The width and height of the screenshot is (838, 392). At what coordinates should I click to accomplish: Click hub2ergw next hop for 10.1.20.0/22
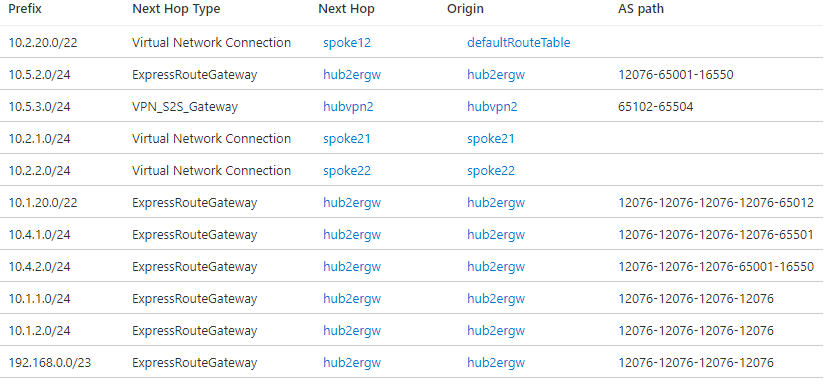coord(352,203)
